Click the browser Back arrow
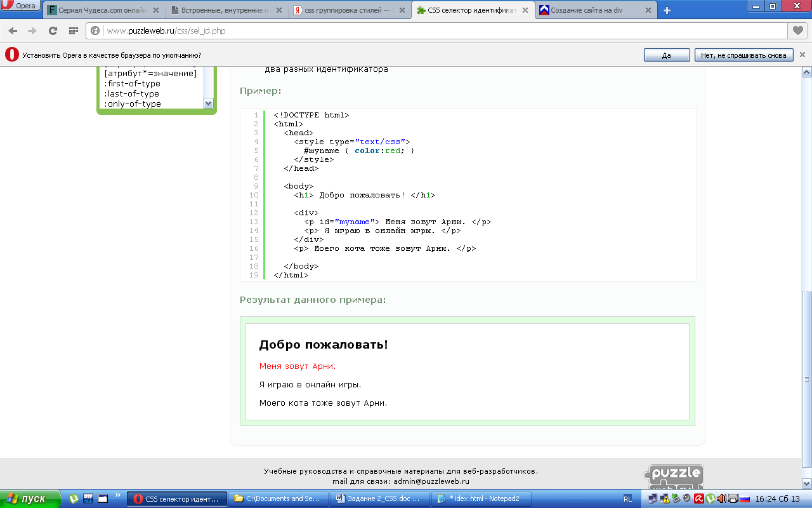The image size is (812, 508). 13,30
